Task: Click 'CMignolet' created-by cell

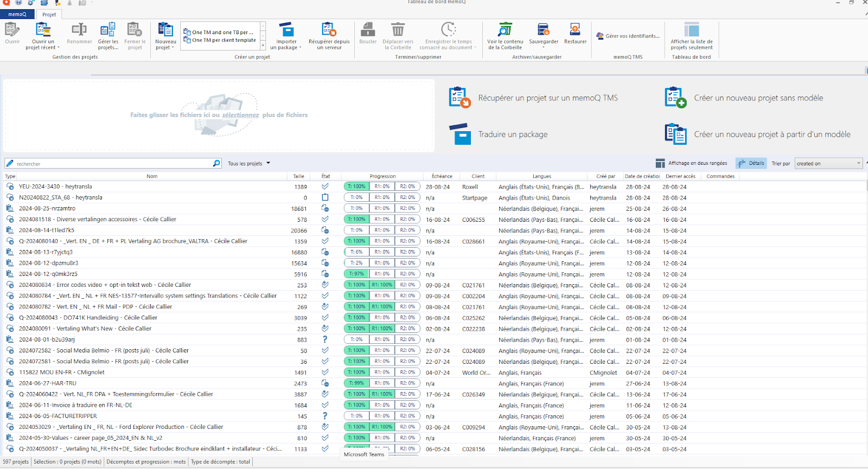Action: [x=603, y=372]
